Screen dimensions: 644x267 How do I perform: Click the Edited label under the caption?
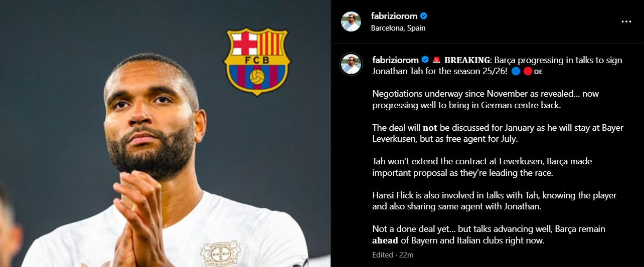point(383,255)
